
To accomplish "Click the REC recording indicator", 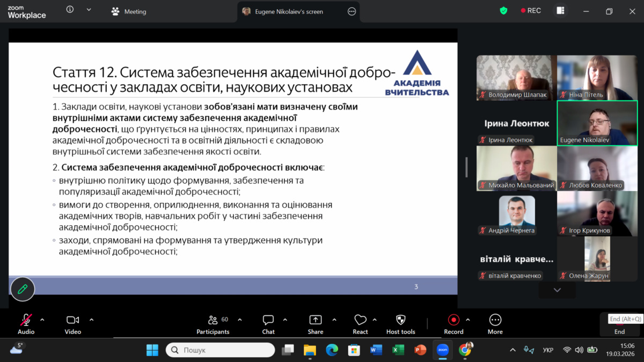I will point(531,11).
